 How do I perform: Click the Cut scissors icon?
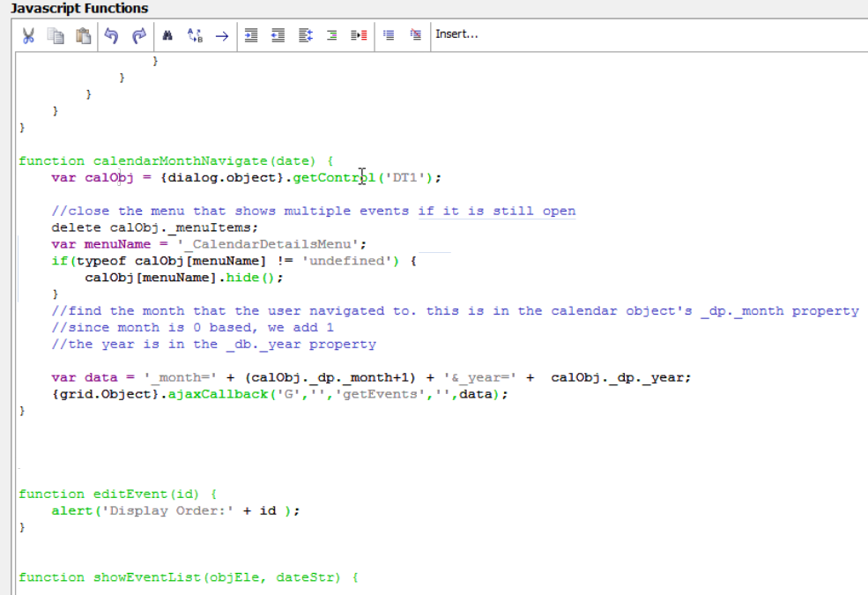click(x=28, y=36)
